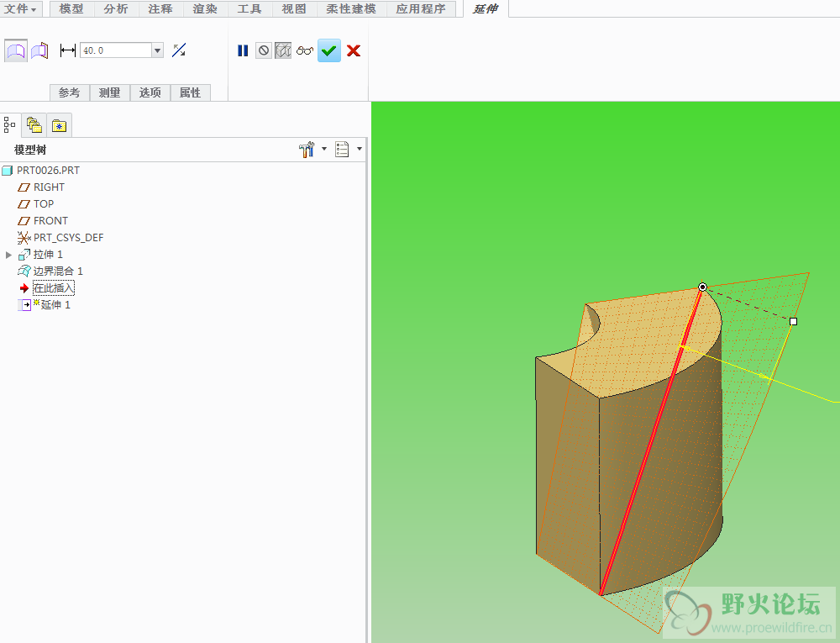Click the circular edge endpoint marker on the model

(x=702, y=287)
